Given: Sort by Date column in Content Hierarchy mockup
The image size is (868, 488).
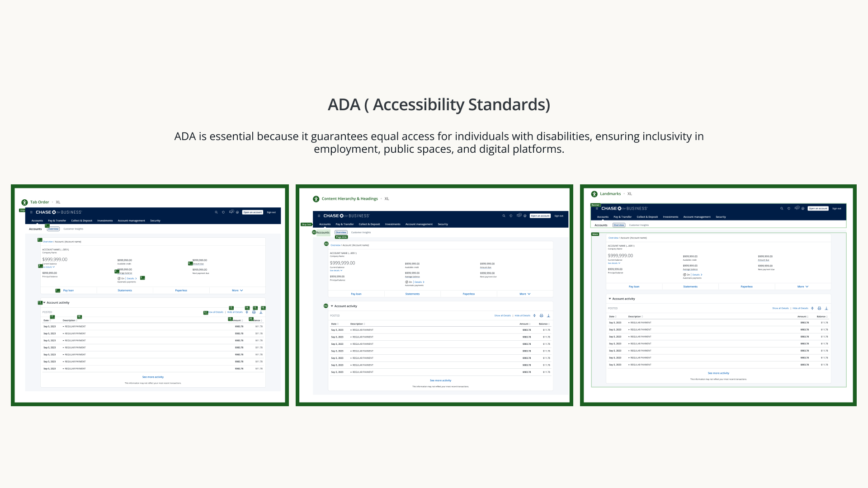Looking at the screenshot, I should [x=335, y=324].
